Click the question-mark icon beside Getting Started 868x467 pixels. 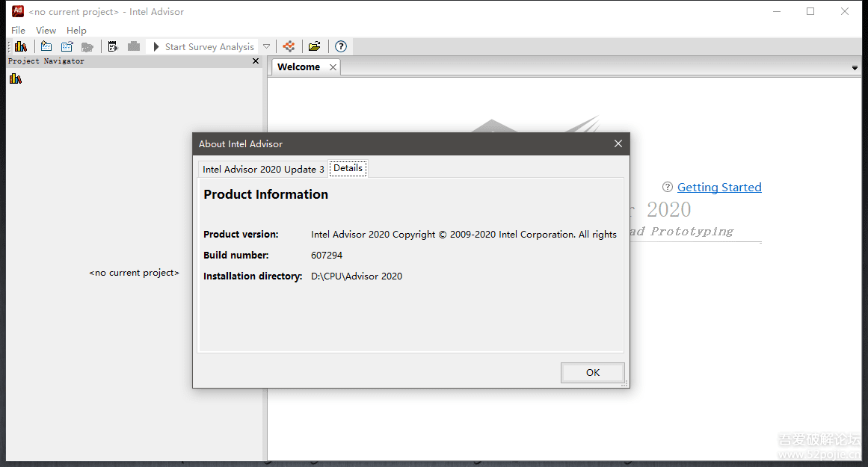click(x=668, y=187)
